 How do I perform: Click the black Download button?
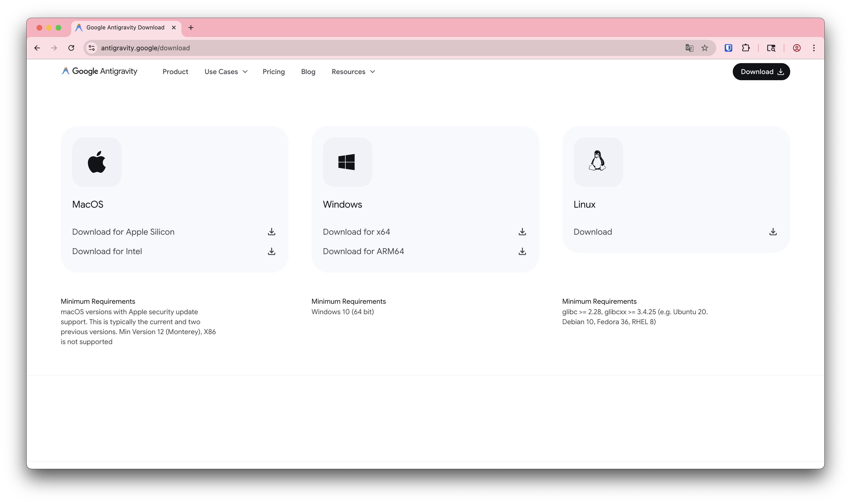pyautogui.click(x=761, y=72)
